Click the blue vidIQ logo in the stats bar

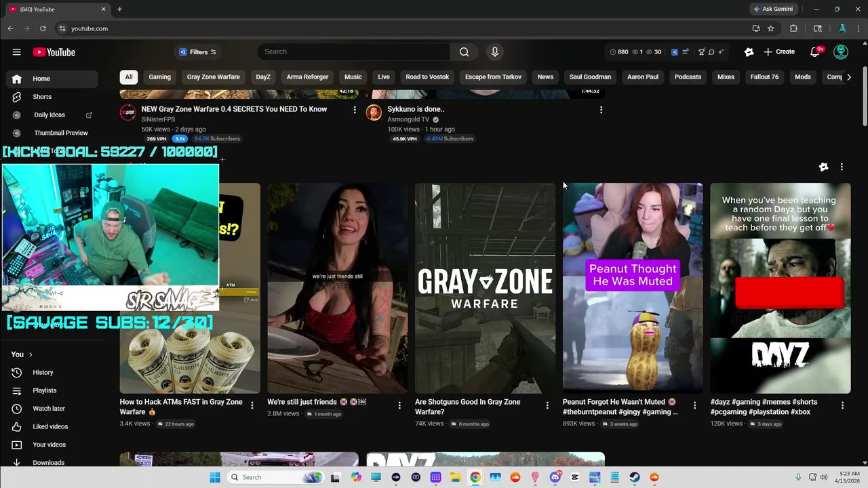point(675,52)
